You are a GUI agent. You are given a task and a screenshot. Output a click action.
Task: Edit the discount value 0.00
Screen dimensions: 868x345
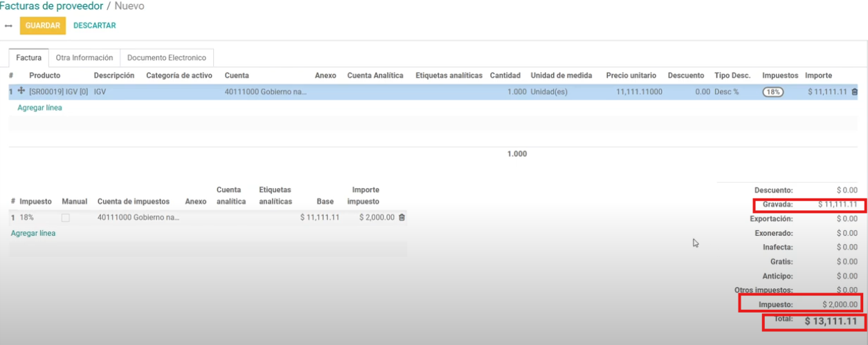[701, 91]
